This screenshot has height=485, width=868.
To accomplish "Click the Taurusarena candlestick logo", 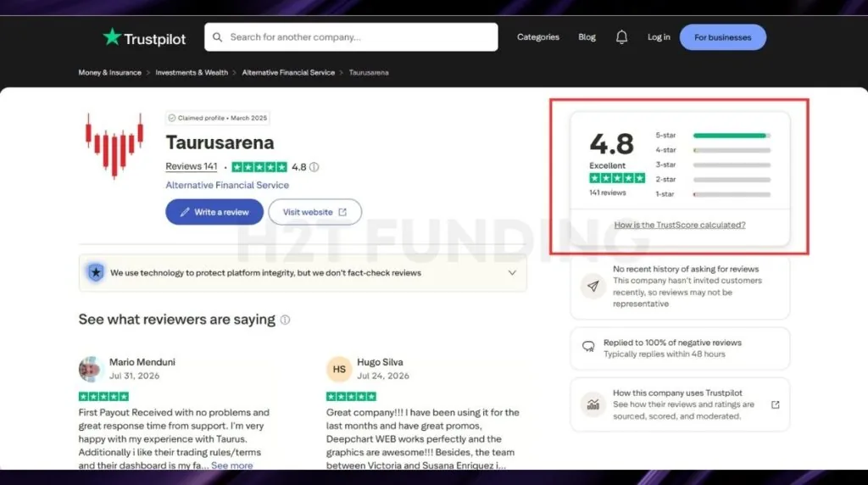I will pyautogui.click(x=114, y=146).
